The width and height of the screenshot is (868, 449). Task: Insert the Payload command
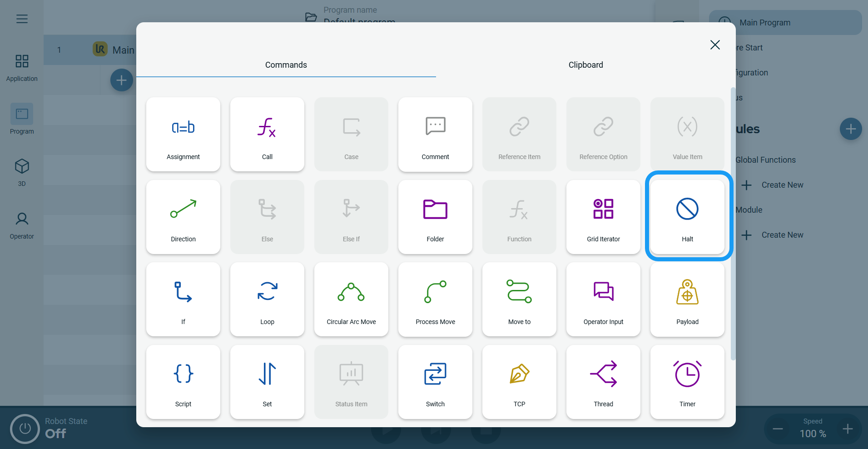[687, 299]
